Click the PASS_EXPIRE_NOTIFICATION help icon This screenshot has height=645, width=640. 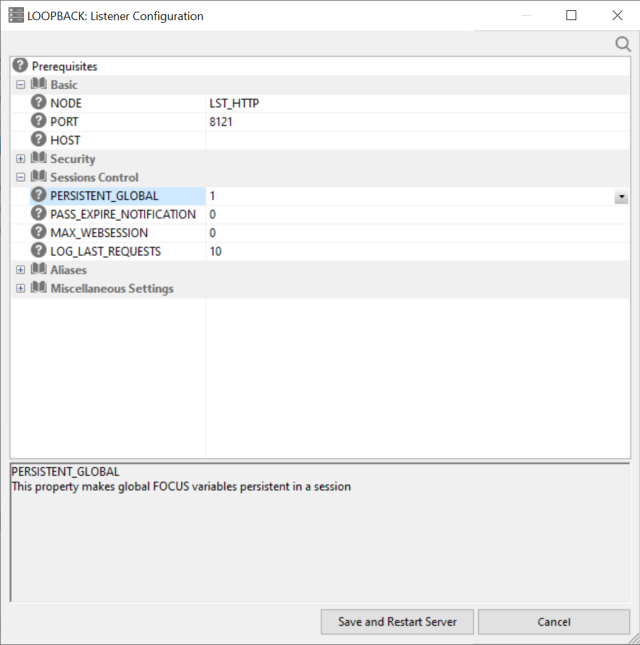(39, 214)
